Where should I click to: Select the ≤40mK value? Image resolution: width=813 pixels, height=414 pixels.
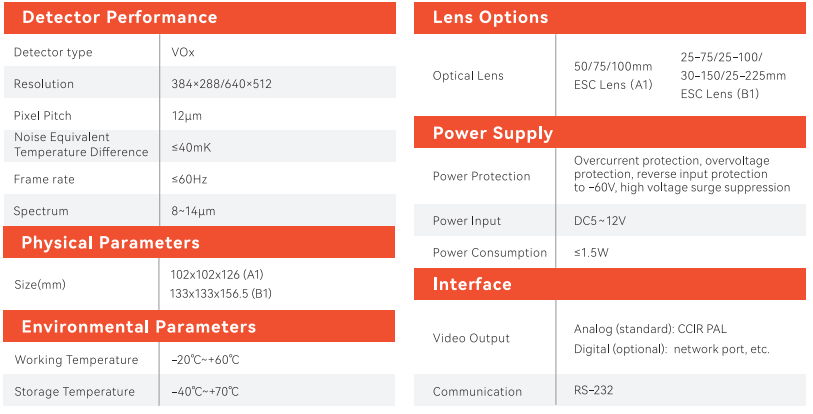pos(191,148)
